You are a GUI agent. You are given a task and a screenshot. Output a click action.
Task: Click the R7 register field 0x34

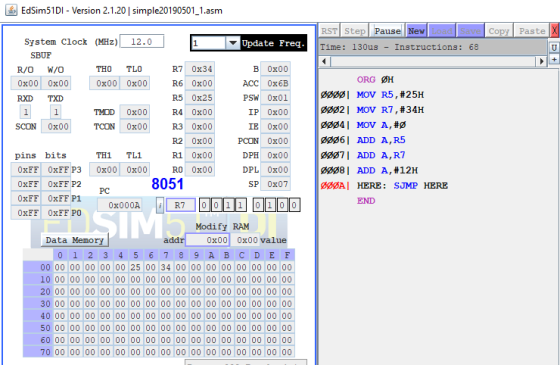click(200, 69)
